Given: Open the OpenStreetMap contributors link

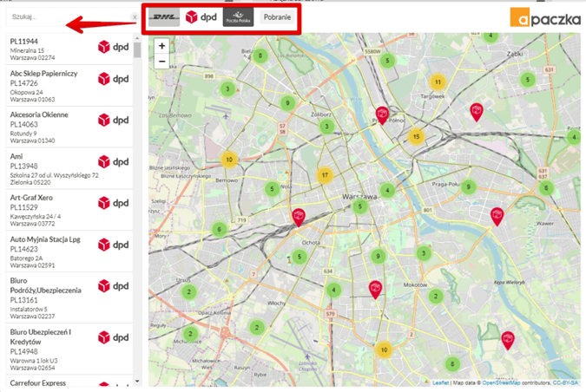Looking at the screenshot, I should coord(501,382).
